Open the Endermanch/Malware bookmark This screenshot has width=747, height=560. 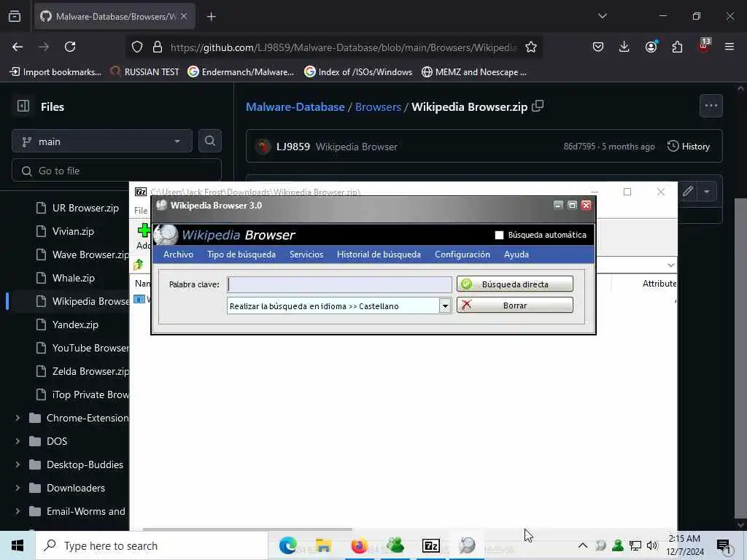coord(241,72)
